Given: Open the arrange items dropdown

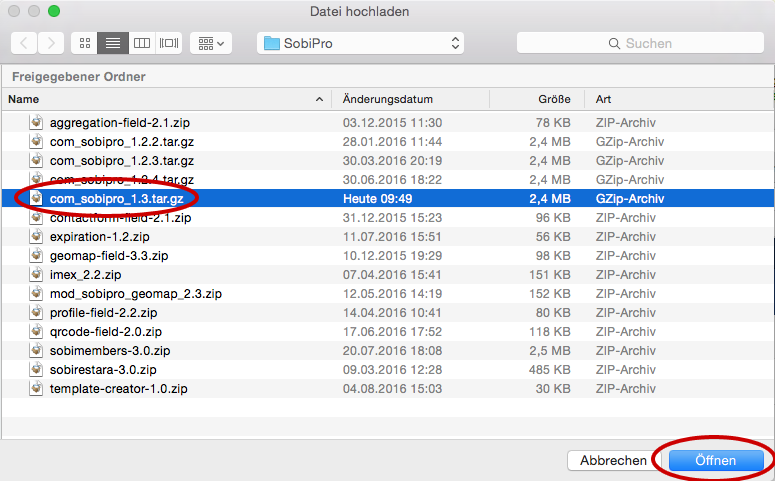Looking at the screenshot, I should pyautogui.click(x=211, y=44).
